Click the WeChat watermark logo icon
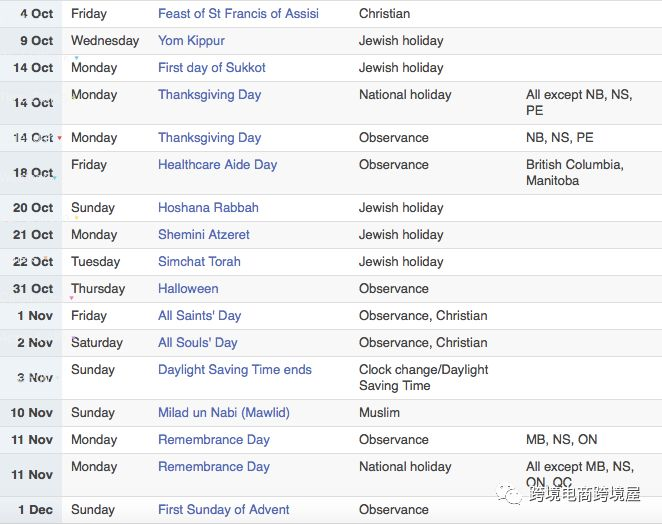The width and height of the screenshot is (662, 524). (509, 494)
